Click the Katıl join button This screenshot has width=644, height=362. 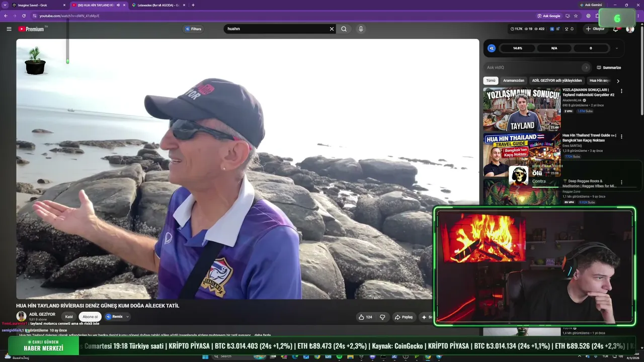point(69,317)
